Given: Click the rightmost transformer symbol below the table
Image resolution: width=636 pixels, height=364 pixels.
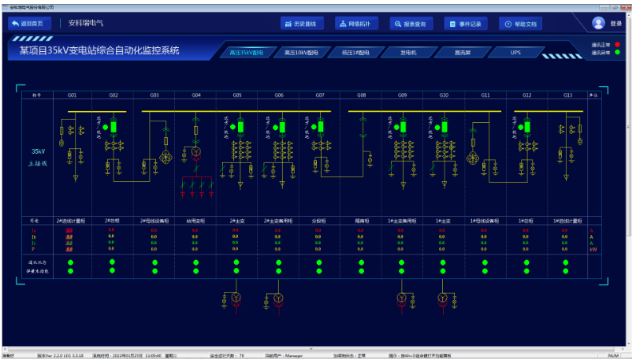Looking at the screenshot, I should [444, 298].
